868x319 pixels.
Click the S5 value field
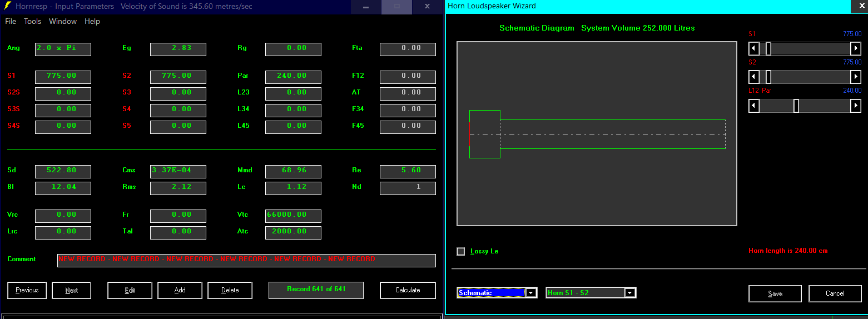click(x=178, y=127)
